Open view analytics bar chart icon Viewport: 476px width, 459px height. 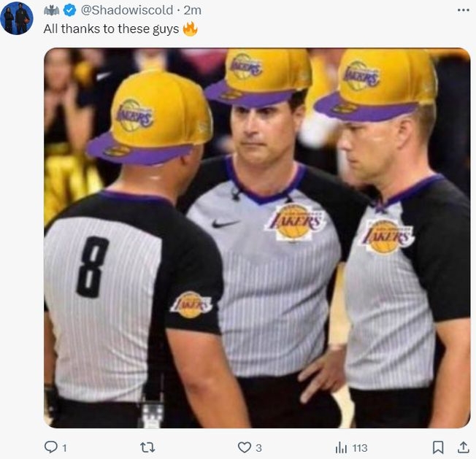[x=341, y=447]
